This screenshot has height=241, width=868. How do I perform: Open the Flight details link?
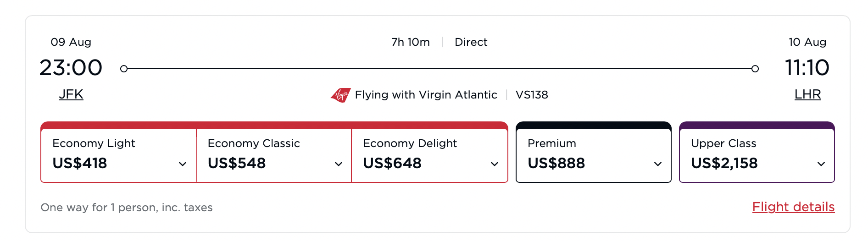pyautogui.click(x=793, y=207)
